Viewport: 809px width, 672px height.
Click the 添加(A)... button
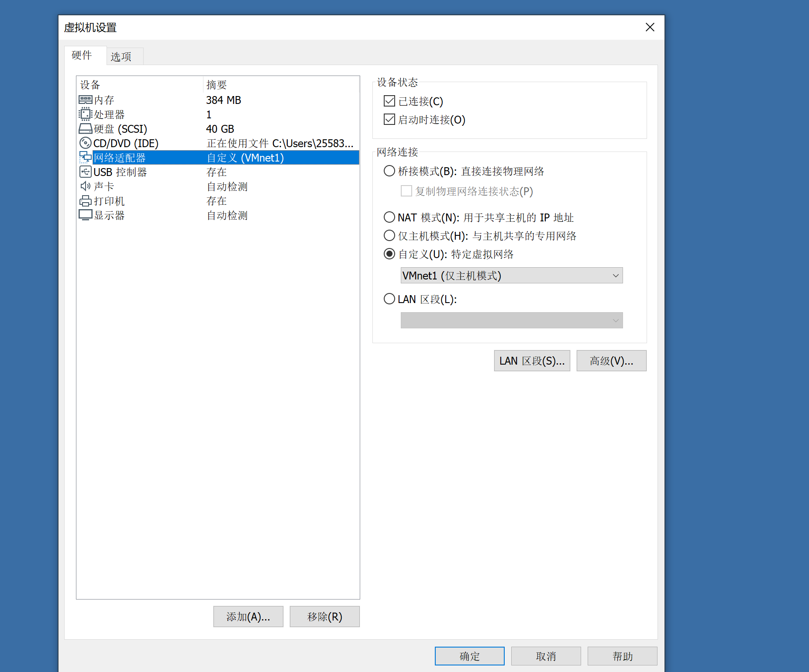[x=248, y=617]
